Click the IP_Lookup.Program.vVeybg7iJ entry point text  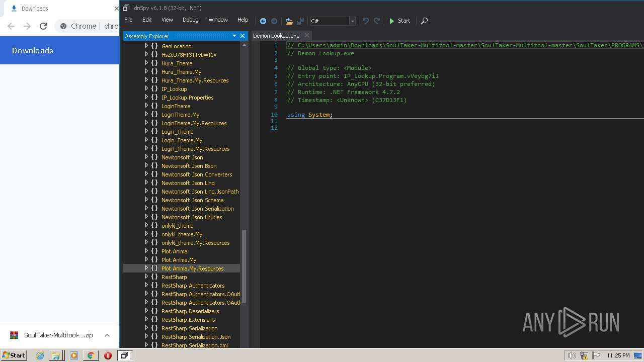pyautogui.click(x=391, y=76)
